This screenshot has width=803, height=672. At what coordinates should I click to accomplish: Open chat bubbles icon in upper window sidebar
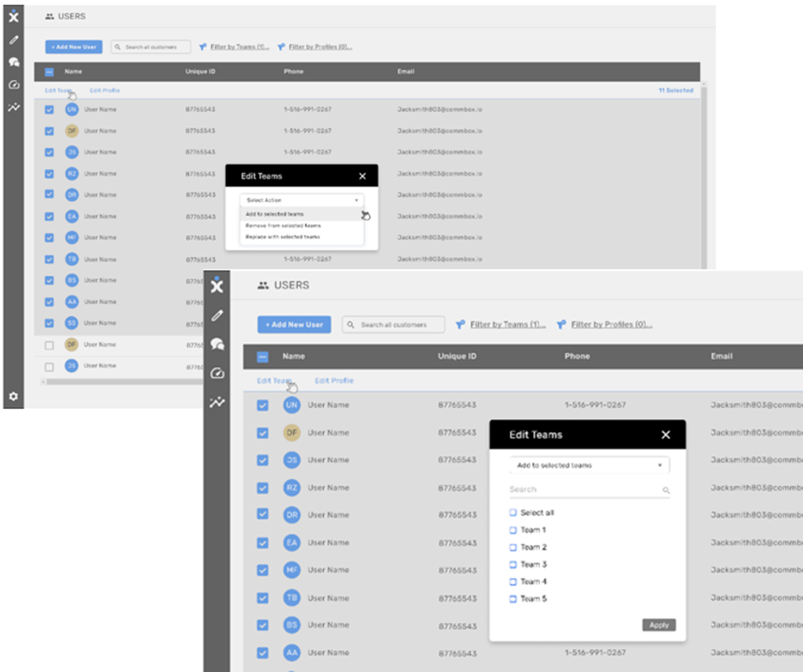(x=14, y=62)
